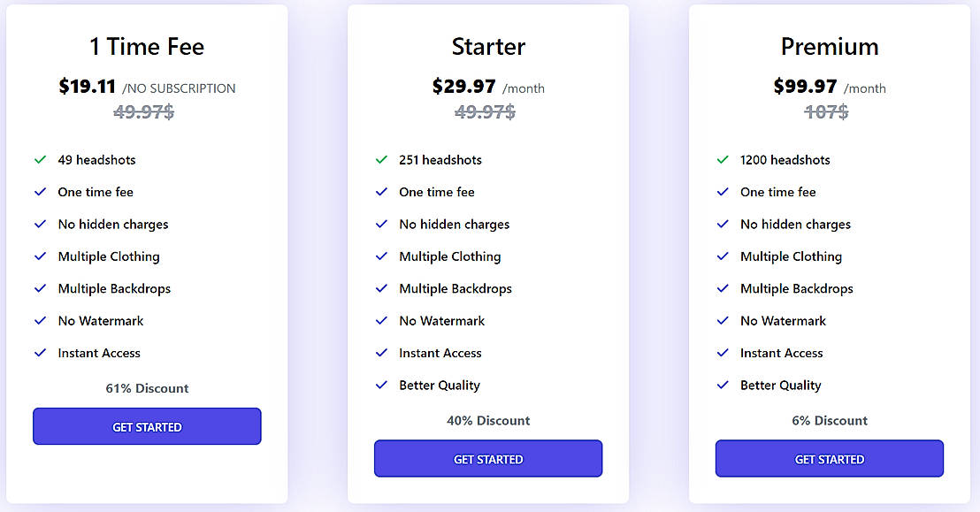The image size is (980, 512).
Task: Click Starter's Better Quality checkmark icon
Action: 381,385
